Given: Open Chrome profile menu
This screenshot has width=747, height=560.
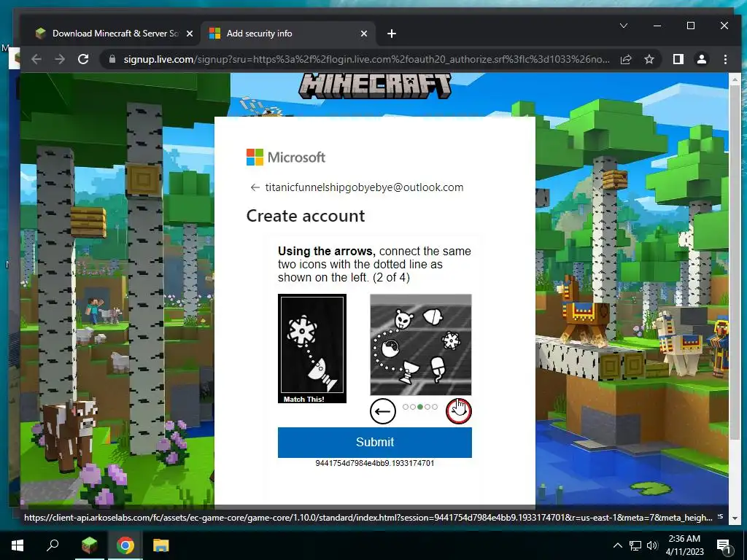Looking at the screenshot, I should 702,59.
